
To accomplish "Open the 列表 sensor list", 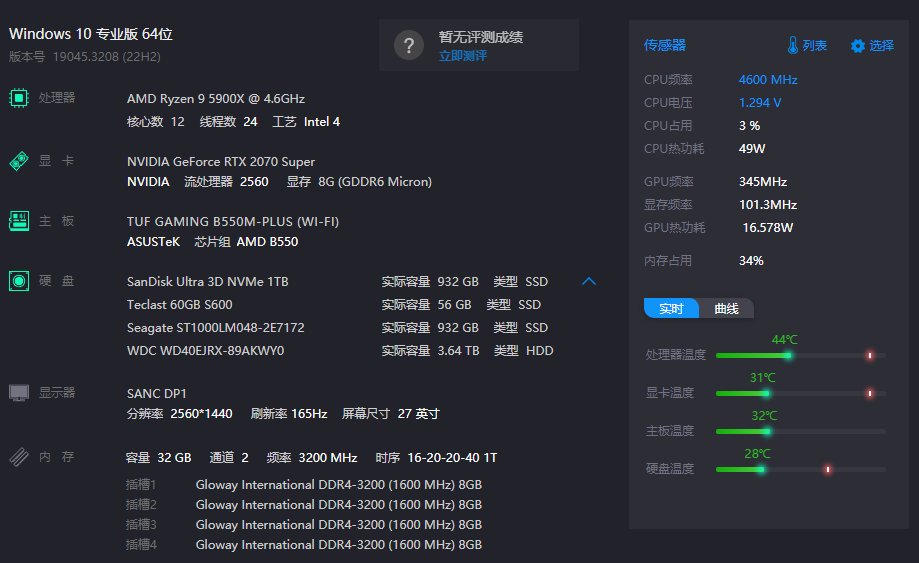I will click(814, 45).
